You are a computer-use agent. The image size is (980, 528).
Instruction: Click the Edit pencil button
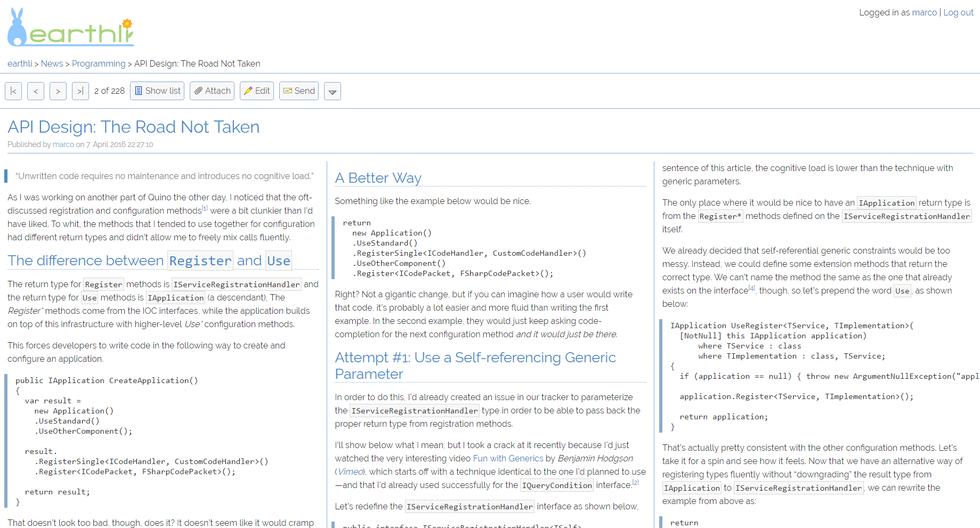click(257, 91)
